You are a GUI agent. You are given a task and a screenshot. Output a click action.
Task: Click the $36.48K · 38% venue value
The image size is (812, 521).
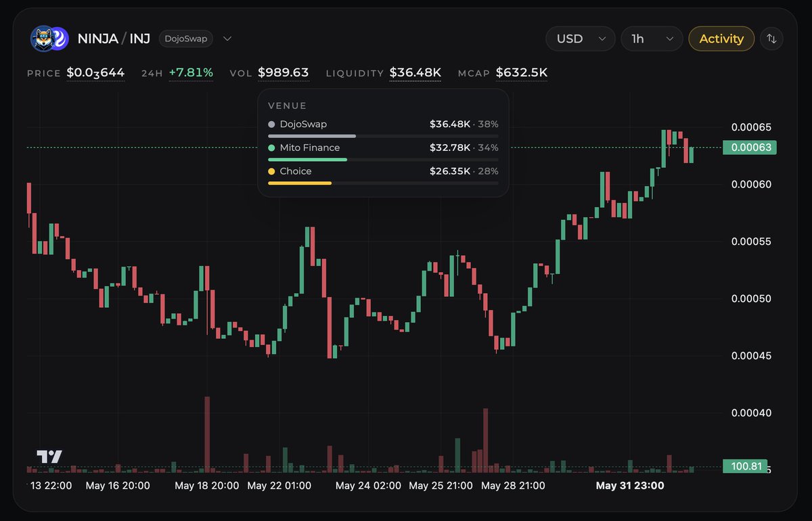tap(464, 124)
